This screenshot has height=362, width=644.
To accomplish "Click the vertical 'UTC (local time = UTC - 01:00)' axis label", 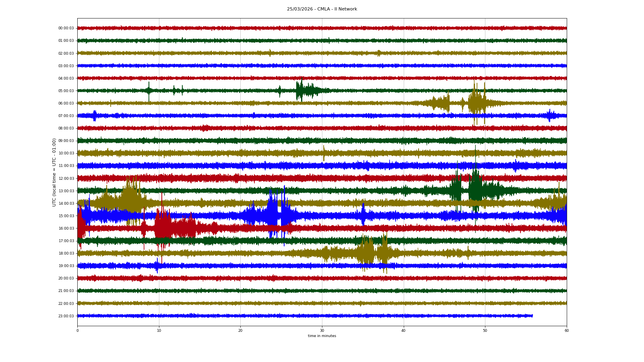I will coord(54,172).
